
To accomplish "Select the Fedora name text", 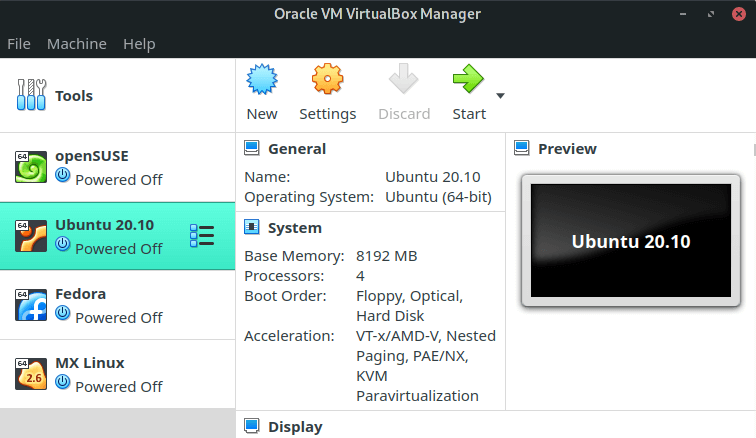I will tap(81, 294).
